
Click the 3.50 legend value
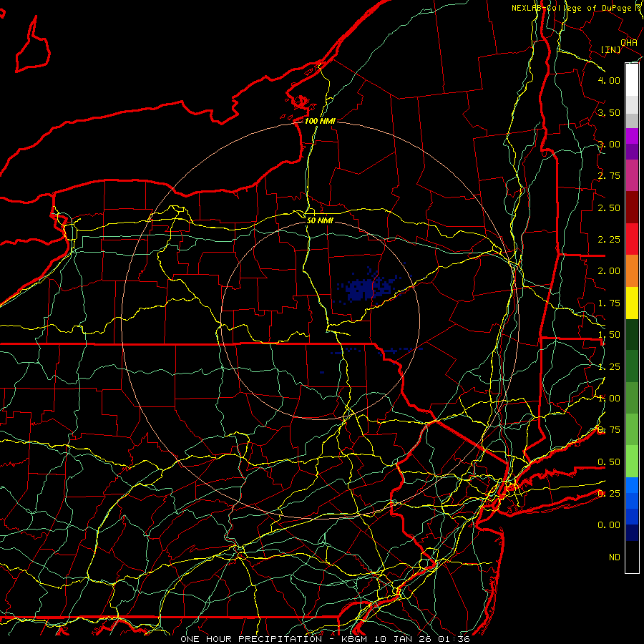pos(609,112)
